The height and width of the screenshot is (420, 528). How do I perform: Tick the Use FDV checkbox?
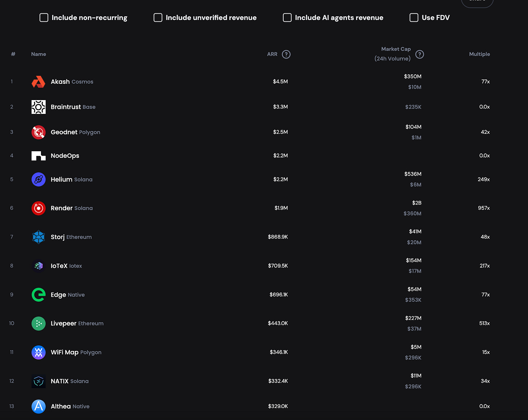tap(414, 18)
